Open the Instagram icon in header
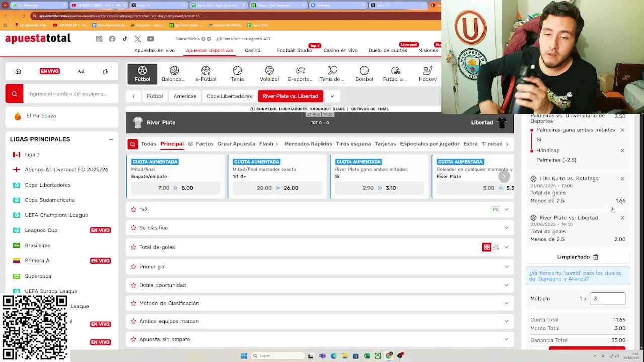Viewport: 644px width, 362px height. [99, 39]
